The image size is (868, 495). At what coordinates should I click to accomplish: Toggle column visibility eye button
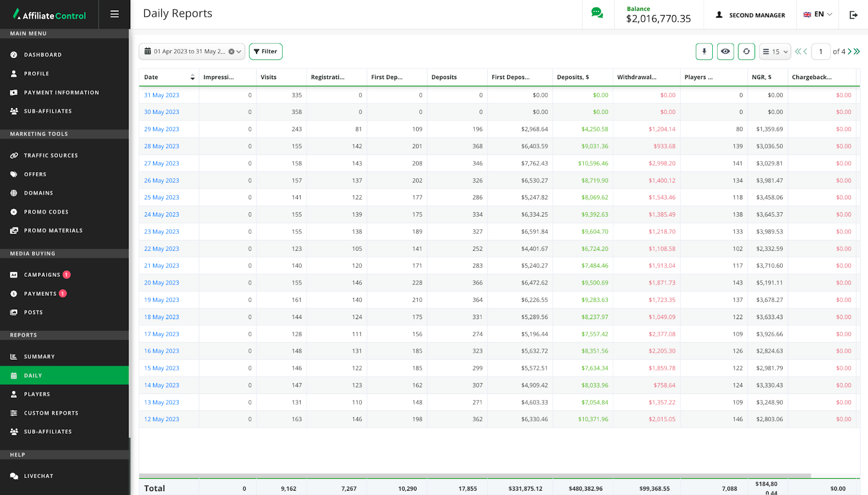(x=725, y=52)
